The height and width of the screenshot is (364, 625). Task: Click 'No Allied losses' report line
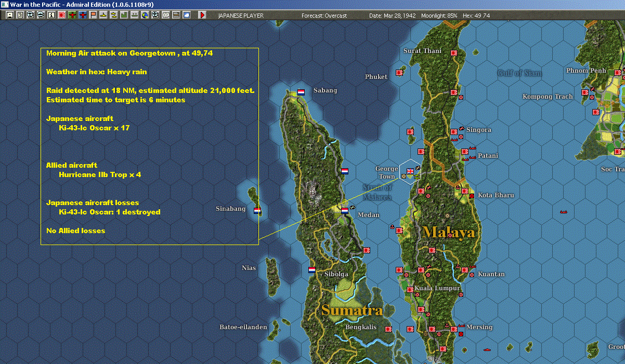tap(75, 231)
